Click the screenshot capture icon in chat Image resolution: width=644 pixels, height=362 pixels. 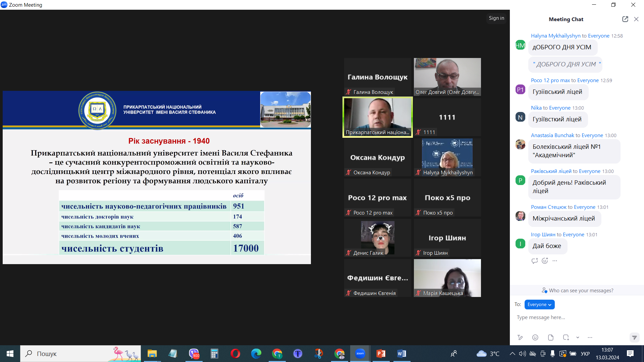[566, 338]
